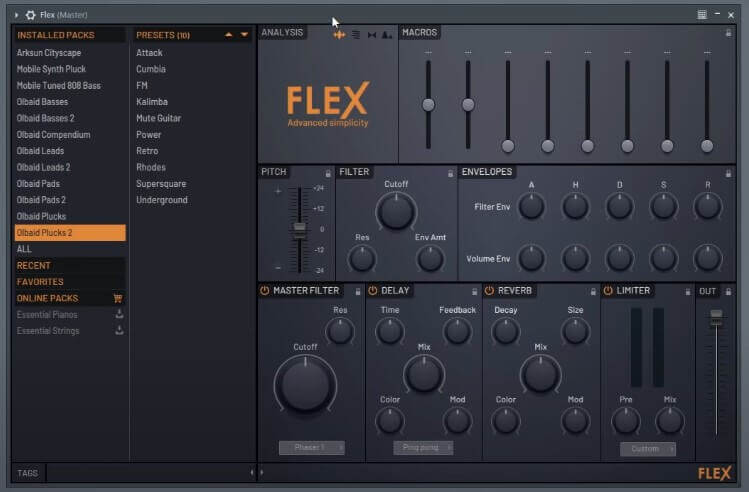Select the second Analysis view icon
Viewport: 749px width, 492px height.
tap(356, 34)
